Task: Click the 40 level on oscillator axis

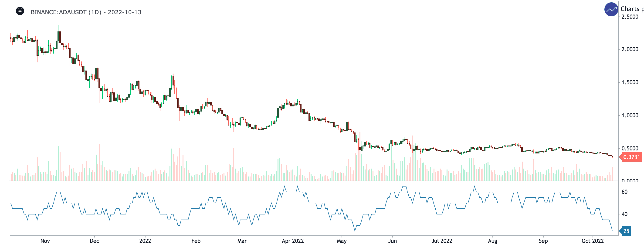Action: click(x=624, y=214)
